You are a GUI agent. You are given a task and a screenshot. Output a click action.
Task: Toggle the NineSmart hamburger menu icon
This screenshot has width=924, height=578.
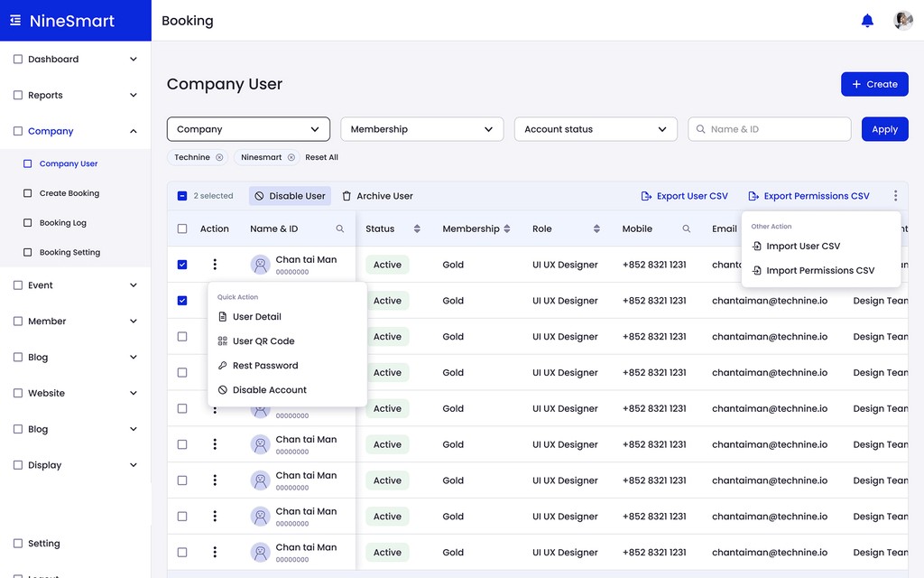click(x=15, y=21)
